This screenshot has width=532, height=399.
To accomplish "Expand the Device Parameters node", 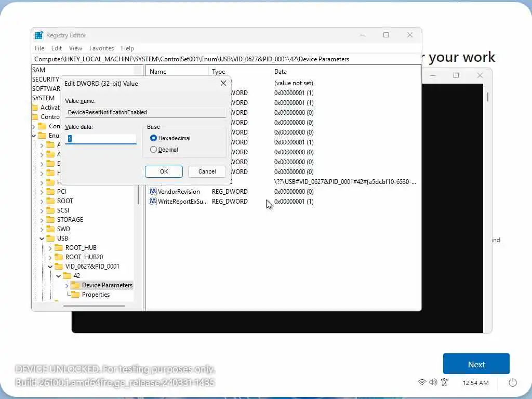I will (67, 285).
